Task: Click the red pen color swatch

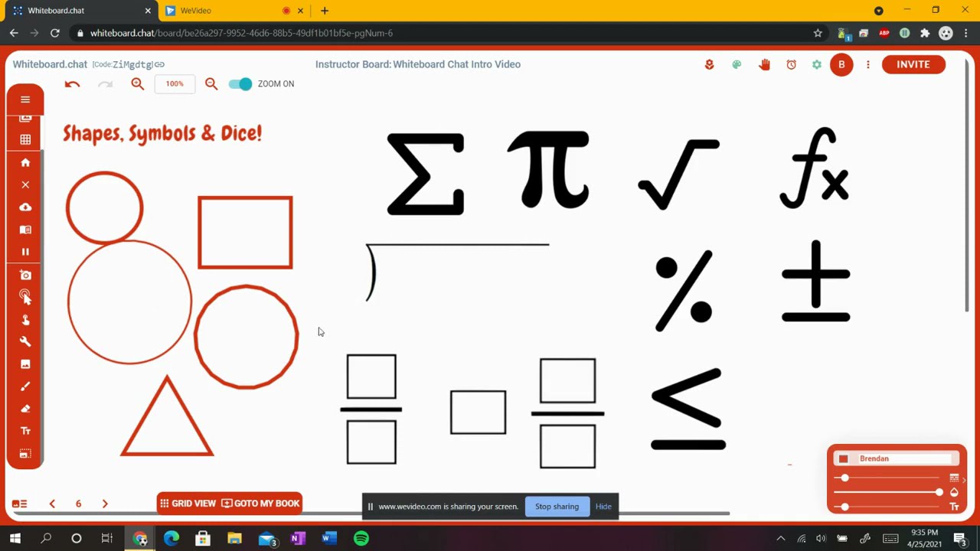Action: tap(844, 459)
